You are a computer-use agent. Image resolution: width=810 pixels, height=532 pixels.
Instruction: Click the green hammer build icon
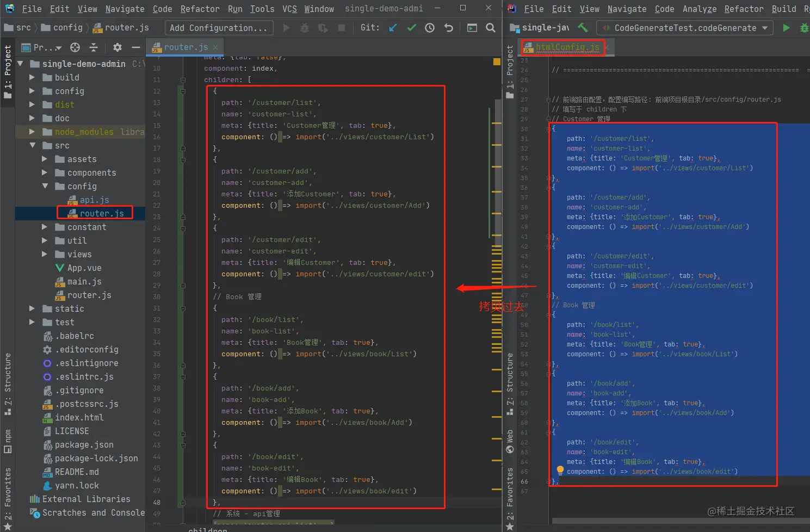tap(583, 28)
